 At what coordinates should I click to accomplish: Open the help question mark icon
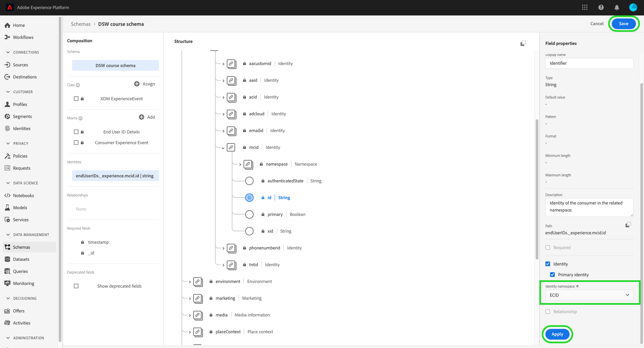(x=601, y=7)
